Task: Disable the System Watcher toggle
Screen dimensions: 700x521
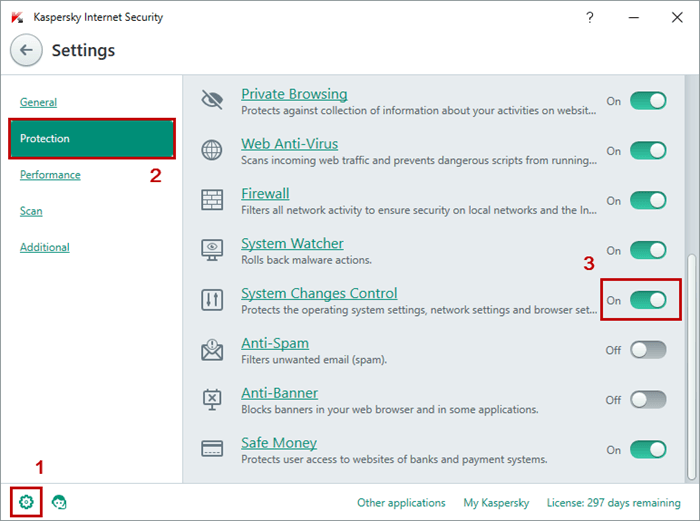Action: [x=648, y=250]
